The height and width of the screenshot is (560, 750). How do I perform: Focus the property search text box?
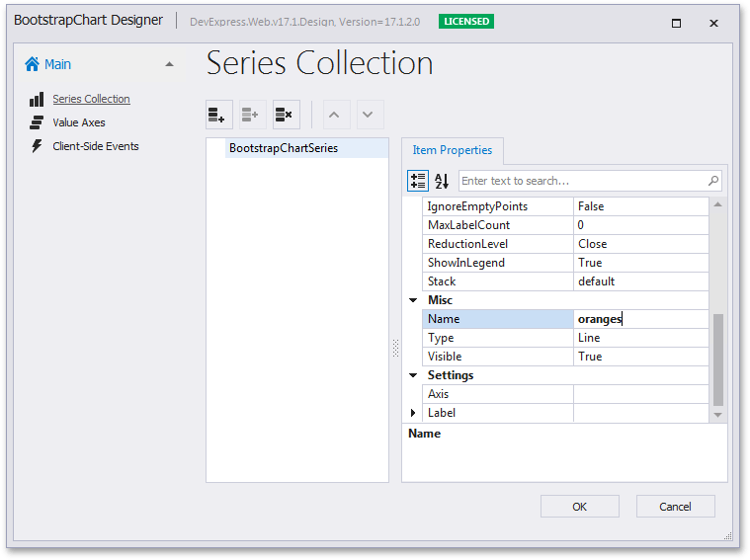tap(584, 181)
